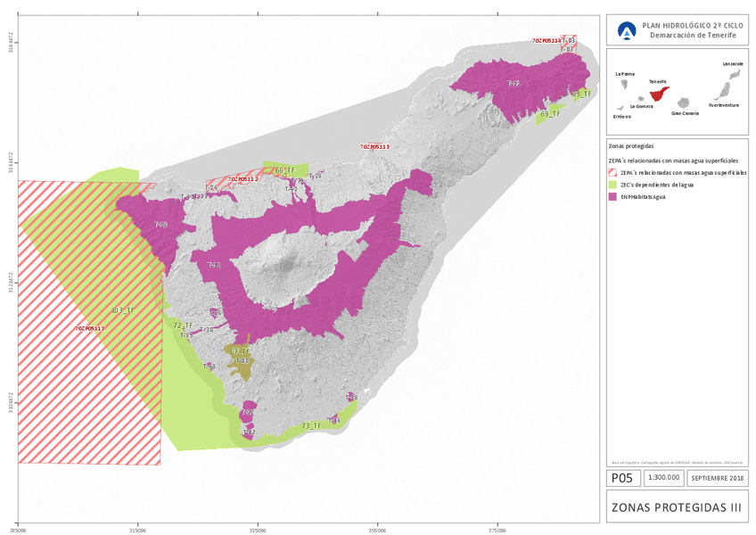This screenshot has width=756, height=535.
Task: Click the 70ZP05111 hatched zone label
Action: (90, 328)
